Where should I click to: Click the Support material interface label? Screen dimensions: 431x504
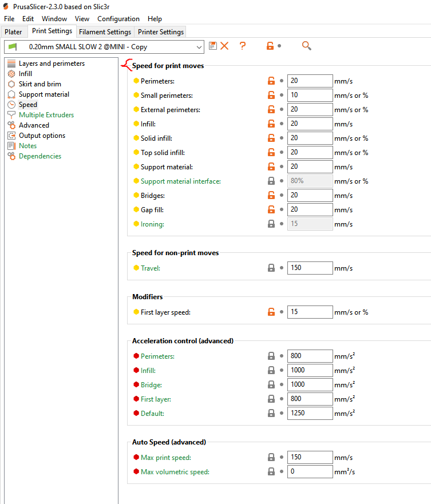click(181, 181)
